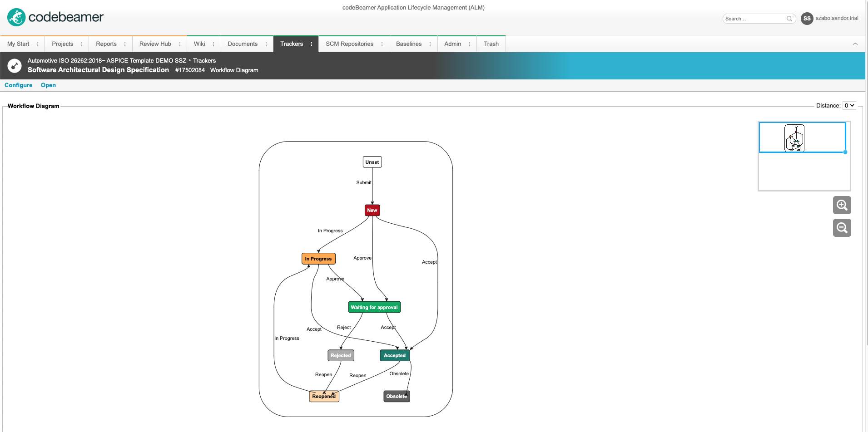Click the Open link
Screen dimensions: 868x432
coord(48,85)
